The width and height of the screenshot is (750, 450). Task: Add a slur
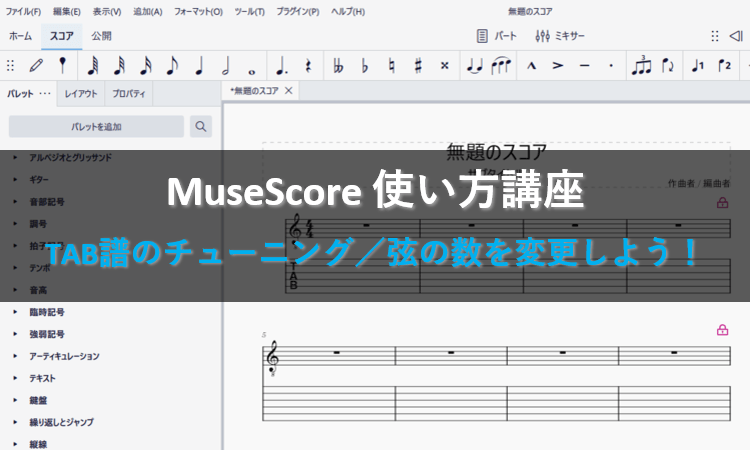pyautogui.click(x=501, y=66)
